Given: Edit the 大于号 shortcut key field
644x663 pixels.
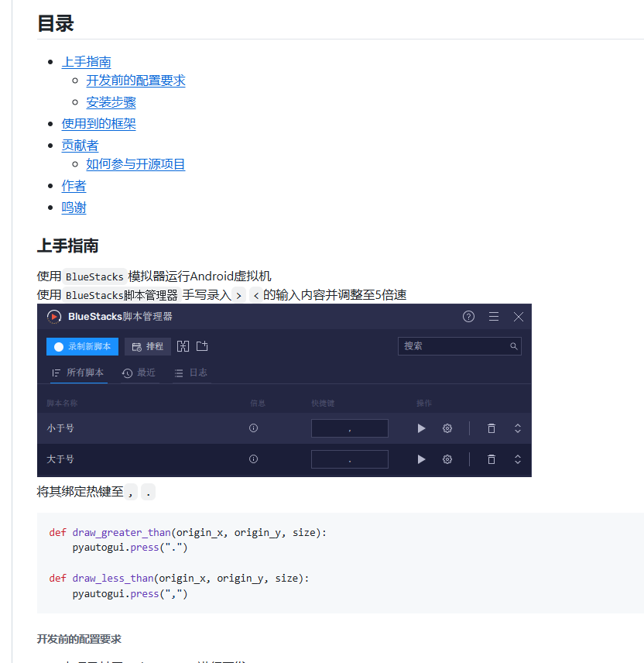Looking at the screenshot, I should tap(349, 459).
